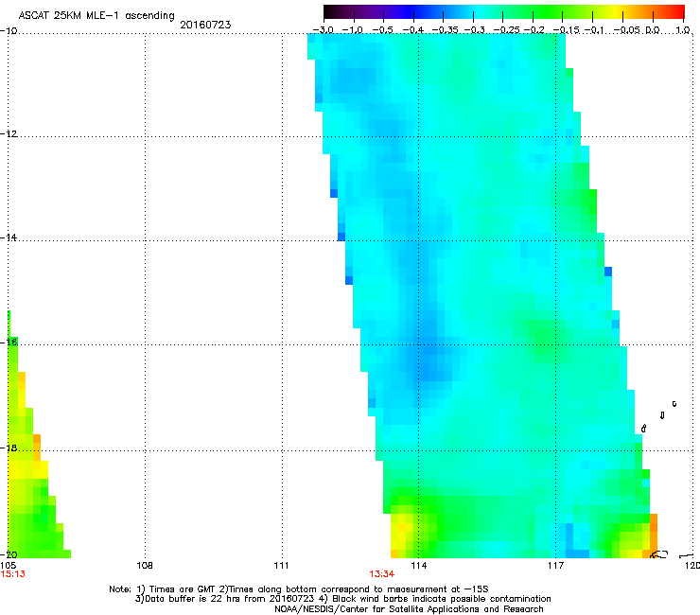This screenshot has height=615, width=700.
Task: Click the -14 latitude axis label
Action: [9, 237]
